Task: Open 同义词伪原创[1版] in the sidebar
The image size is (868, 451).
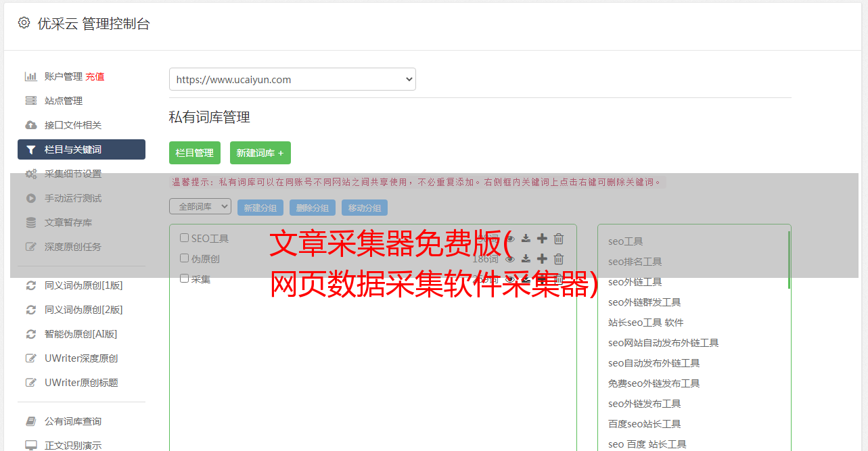Action: (x=83, y=285)
